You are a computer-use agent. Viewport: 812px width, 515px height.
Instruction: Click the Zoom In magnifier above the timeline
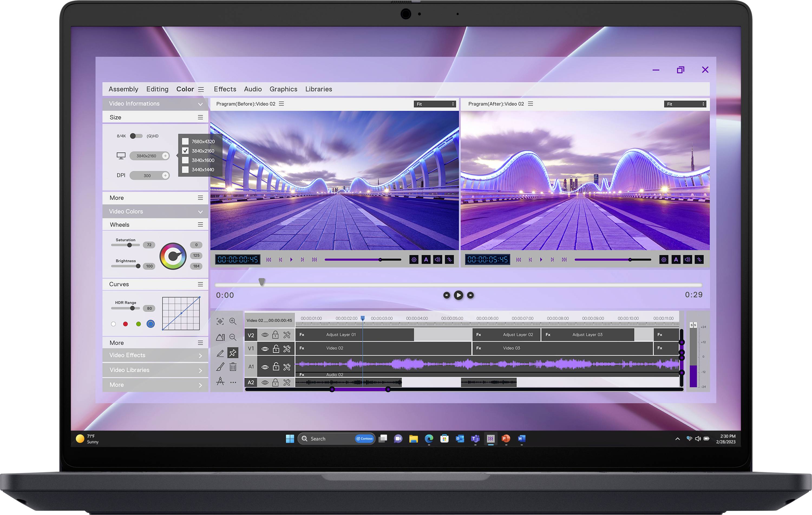(233, 322)
